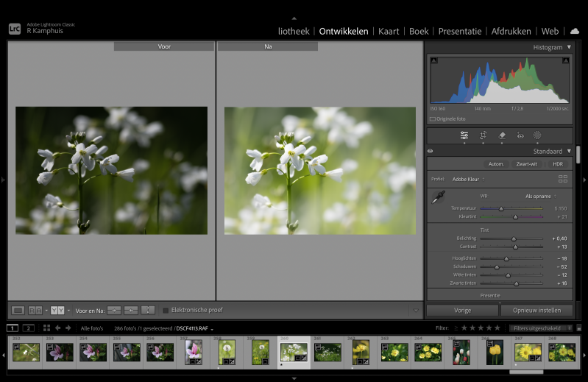Screen dimensions: 588x382
Task: Open the WB 'Als opname' dropdown
Action: tap(540, 197)
